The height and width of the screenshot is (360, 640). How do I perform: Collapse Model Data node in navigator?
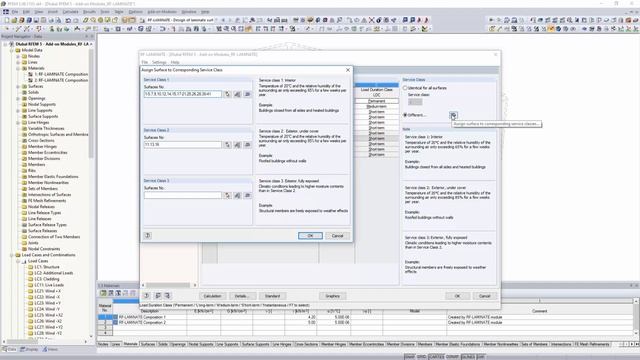pyautogui.click(x=12, y=50)
